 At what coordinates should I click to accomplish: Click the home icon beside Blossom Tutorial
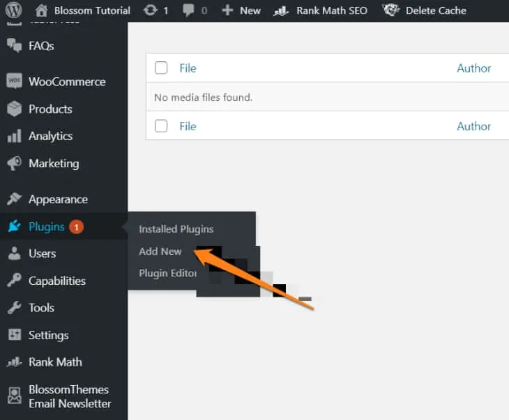42,10
